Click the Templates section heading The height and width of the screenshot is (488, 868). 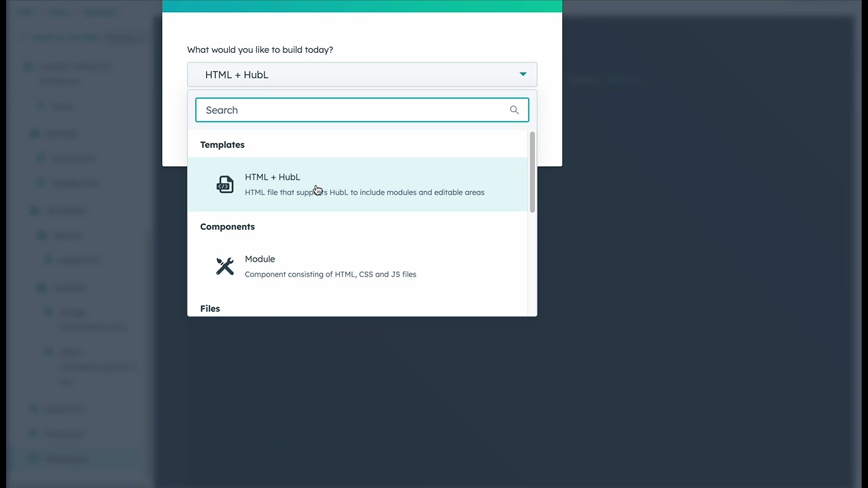[222, 144]
